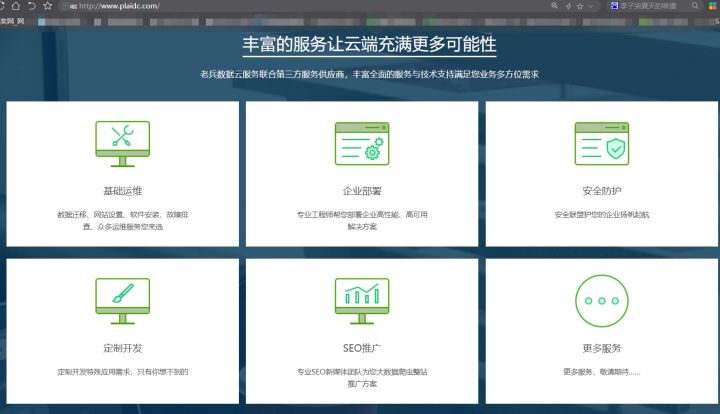Click the star icon left of the address bar
The height and width of the screenshot is (414, 720).
point(48,6)
